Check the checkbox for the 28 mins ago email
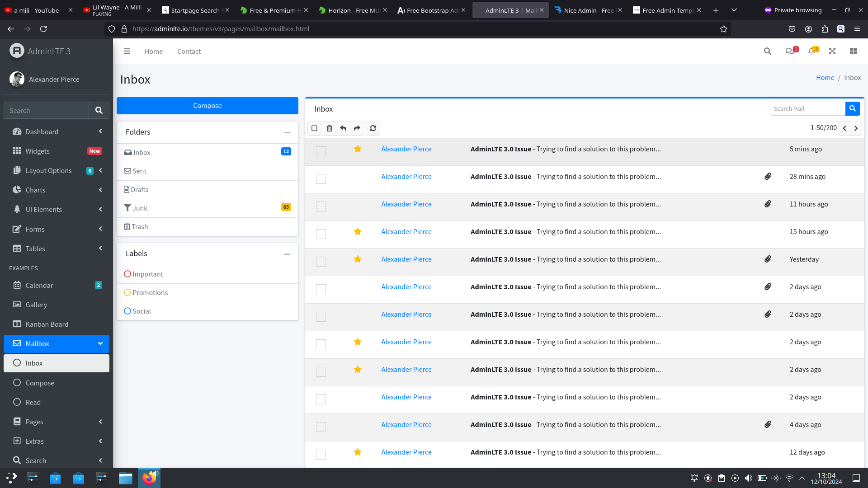 pos(321,179)
